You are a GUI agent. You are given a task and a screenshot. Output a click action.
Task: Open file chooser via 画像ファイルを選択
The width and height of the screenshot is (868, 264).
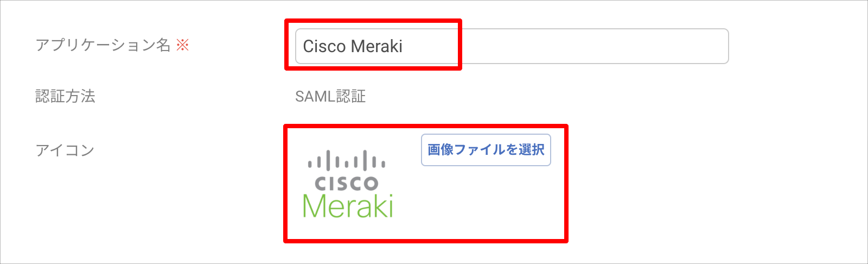pyautogui.click(x=486, y=150)
